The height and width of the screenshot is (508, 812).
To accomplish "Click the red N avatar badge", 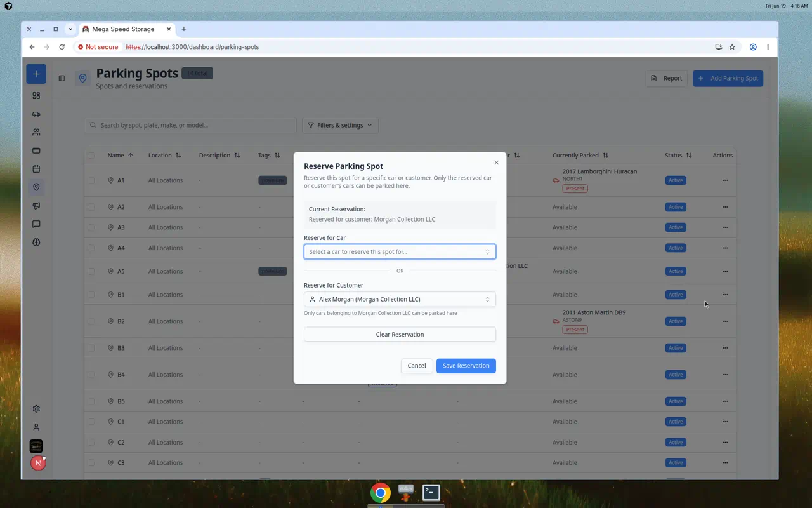I will pos(37,463).
